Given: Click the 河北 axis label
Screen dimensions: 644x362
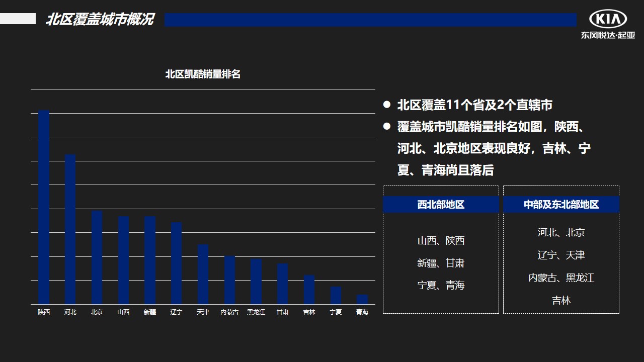Looking at the screenshot, I should point(70,312).
